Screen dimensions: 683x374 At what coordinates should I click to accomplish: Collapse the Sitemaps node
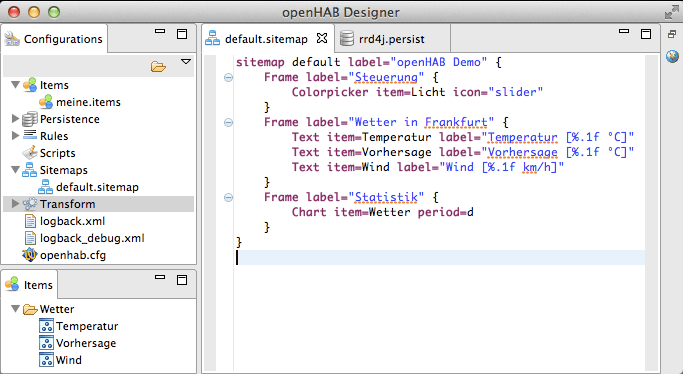15,169
